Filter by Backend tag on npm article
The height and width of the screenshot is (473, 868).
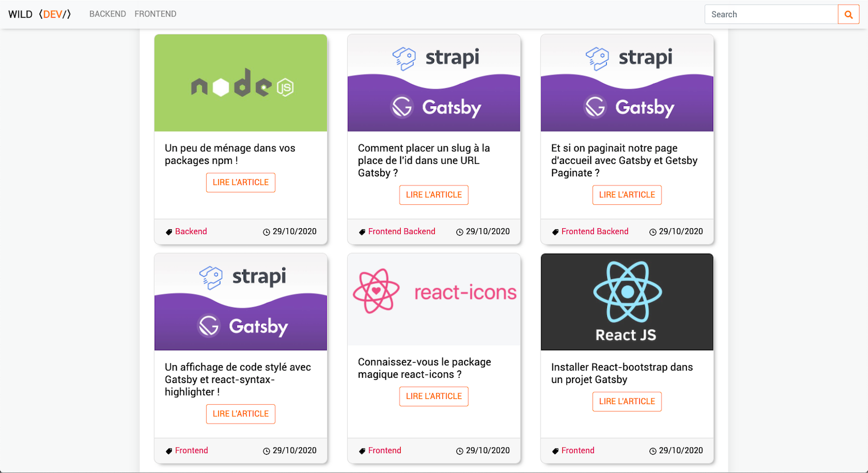[191, 232]
